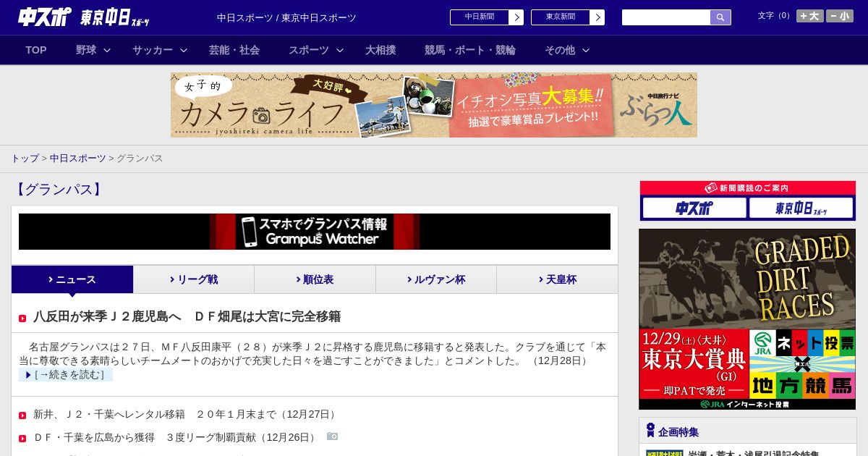Click the 女子的カメラライフ banner ad
868x456 pixels.
434,105
